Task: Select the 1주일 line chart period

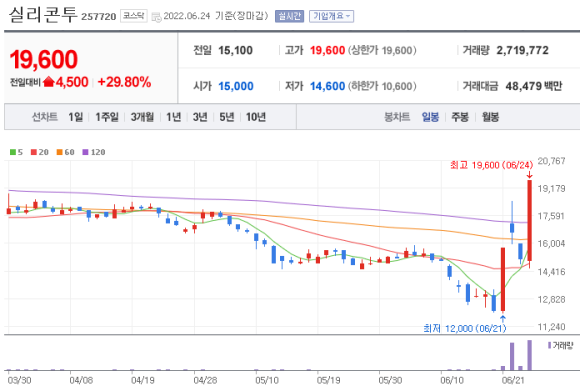Action: 107,117
